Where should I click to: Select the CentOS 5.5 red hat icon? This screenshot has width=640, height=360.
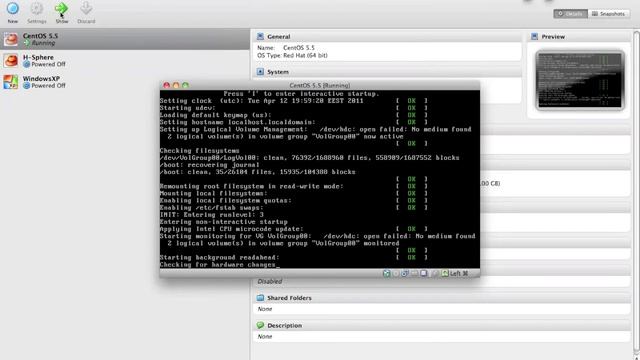11,39
